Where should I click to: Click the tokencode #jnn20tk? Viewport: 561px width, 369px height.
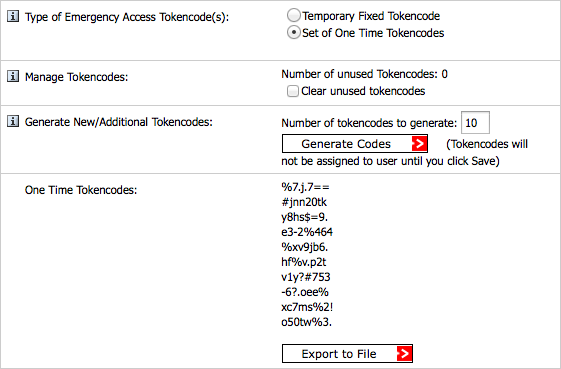click(x=304, y=202)
